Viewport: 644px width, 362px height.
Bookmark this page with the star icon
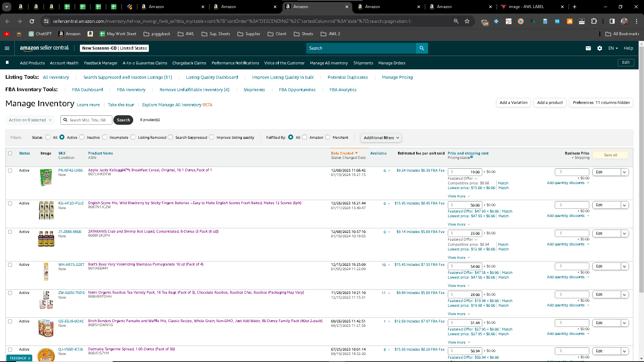[467, 21]
